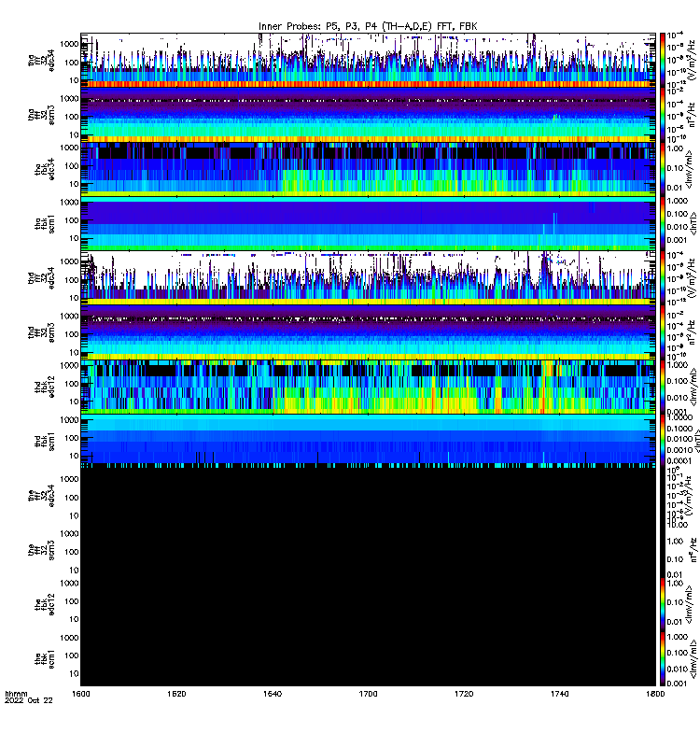This screenshot has height=747, width=700.
Task: Click the empty black the fff edc34 panel
Action: tap(368, 496)
